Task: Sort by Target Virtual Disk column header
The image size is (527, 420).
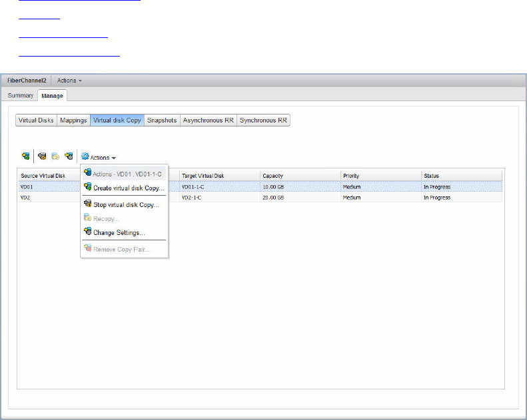Action: [219, 176]
